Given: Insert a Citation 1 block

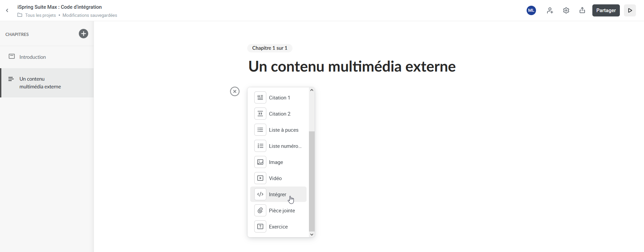Looking at the screenshot, I should pos(278,98).
